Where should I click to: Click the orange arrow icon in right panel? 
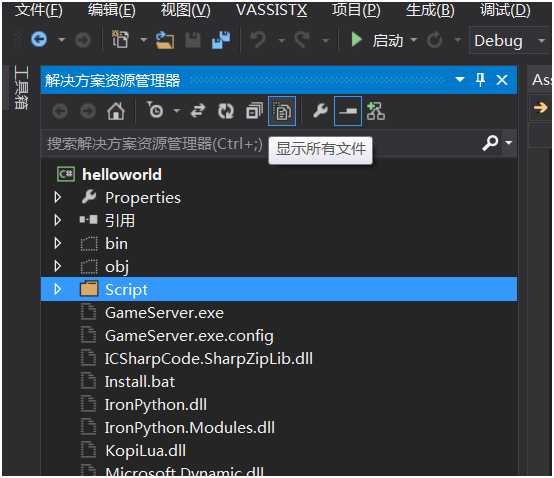coord(541,107)
